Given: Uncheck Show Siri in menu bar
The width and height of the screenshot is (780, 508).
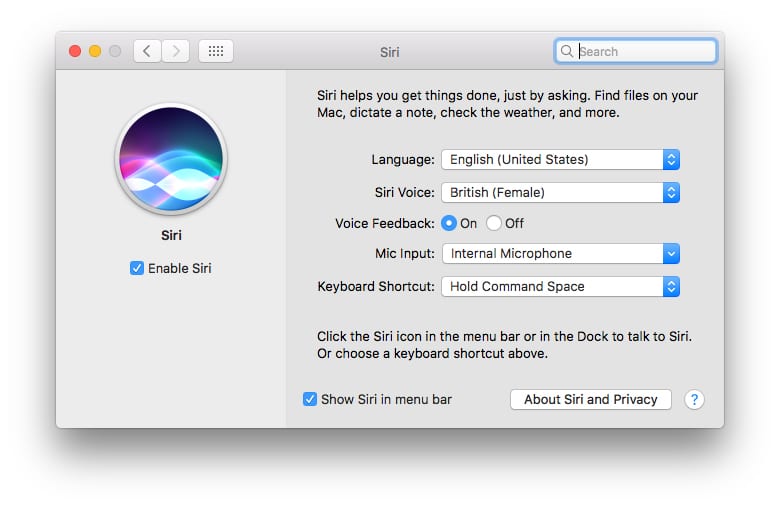Looking at the screenshot, I should point(310,399).
